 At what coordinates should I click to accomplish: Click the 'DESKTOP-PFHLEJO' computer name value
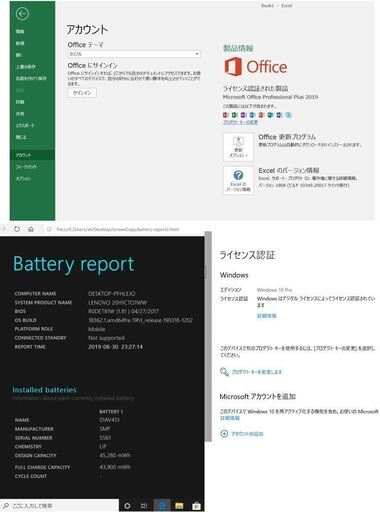pos(112,294)
